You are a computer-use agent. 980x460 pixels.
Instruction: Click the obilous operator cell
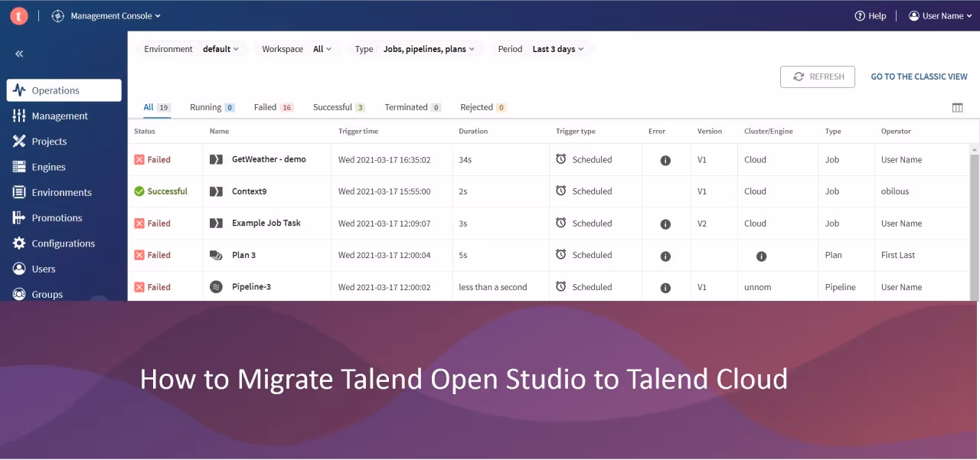point(895,191)
